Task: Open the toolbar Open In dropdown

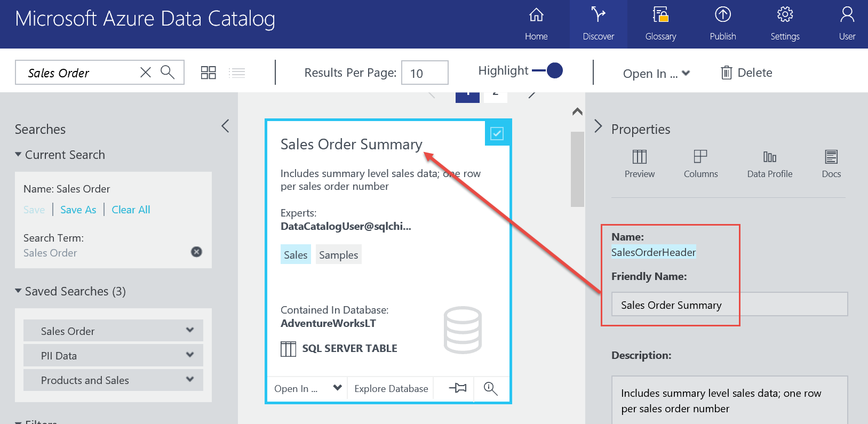Action: [x=656, y=73]
